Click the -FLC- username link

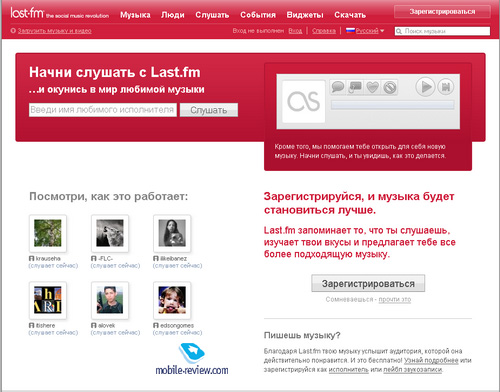105,258
